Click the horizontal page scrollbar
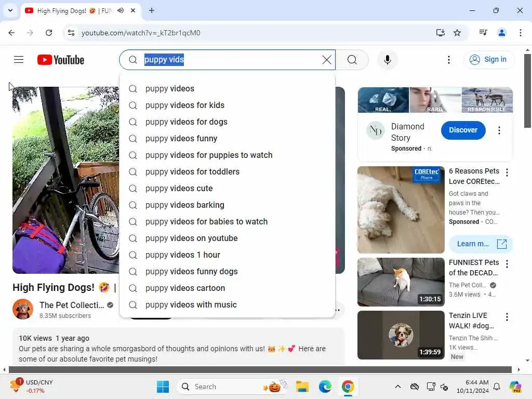The image size is (532, 399). [260, 369]
